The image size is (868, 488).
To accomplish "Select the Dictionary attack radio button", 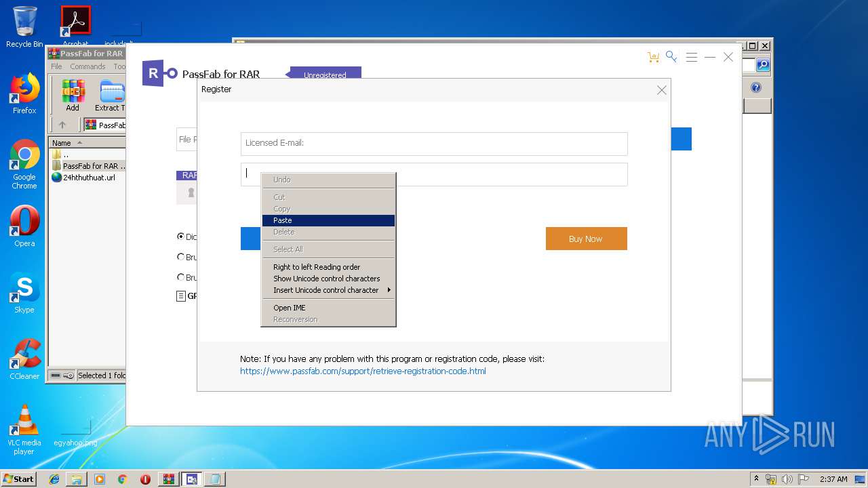I will [x=180, y=237].
